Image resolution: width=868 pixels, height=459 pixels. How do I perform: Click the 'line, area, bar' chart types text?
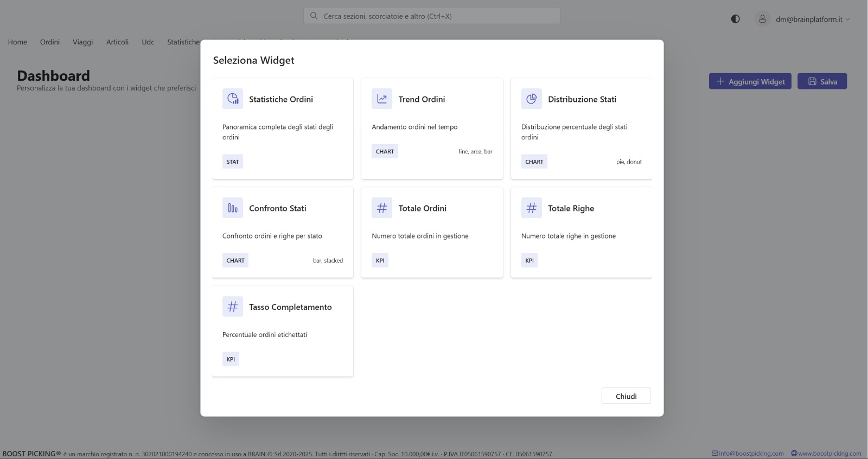pos(475,152)
